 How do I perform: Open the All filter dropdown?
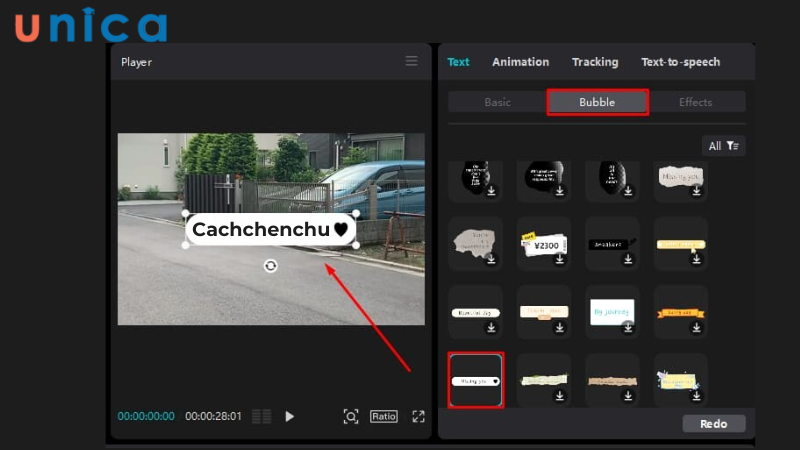723,146
